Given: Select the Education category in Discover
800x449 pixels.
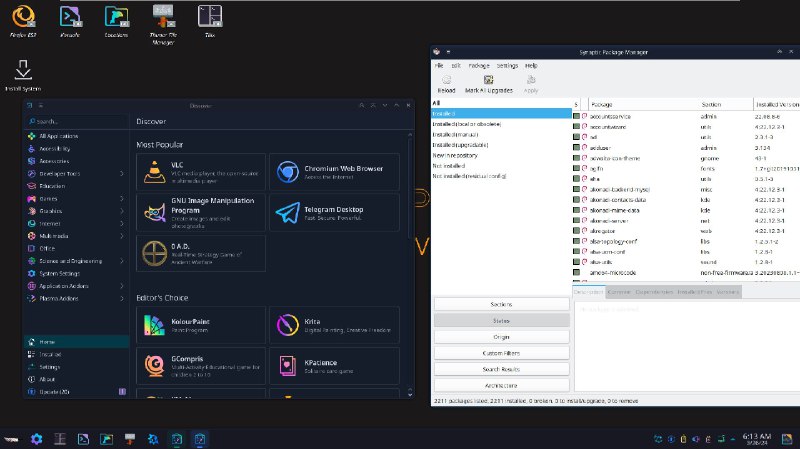Looking at the screenshot, I should [x=77, y=186].
